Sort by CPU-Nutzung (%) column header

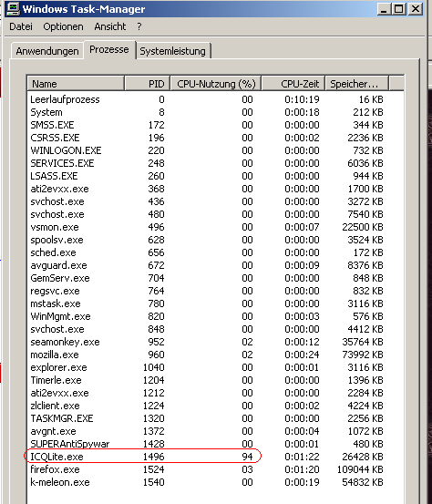[215, 84]
